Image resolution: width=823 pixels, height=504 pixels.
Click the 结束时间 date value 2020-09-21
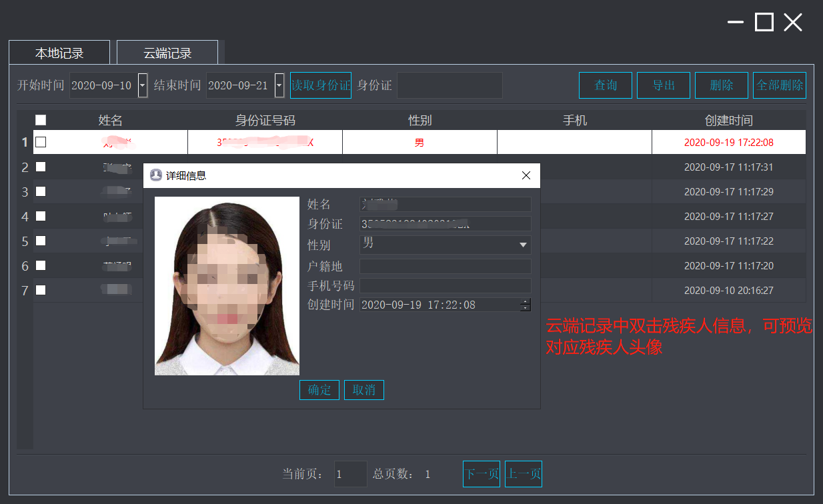tap(238, 85)
